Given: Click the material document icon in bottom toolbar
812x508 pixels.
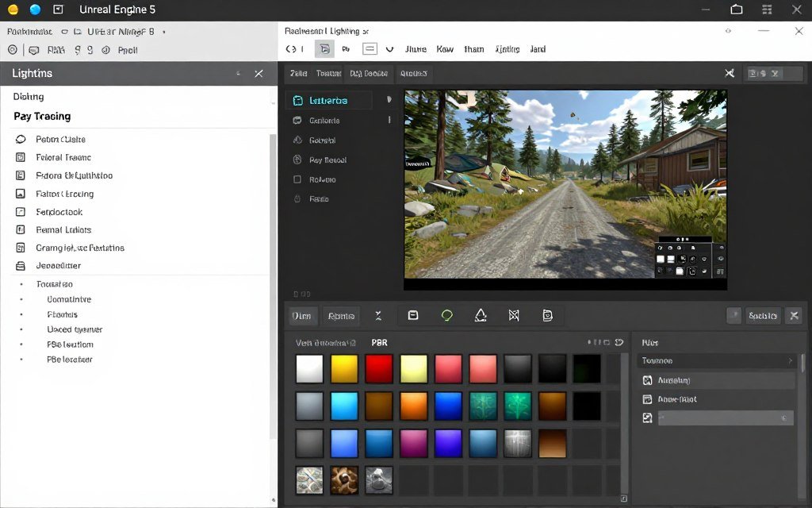Looking at the screenshot, I should (x=547, y=316).
